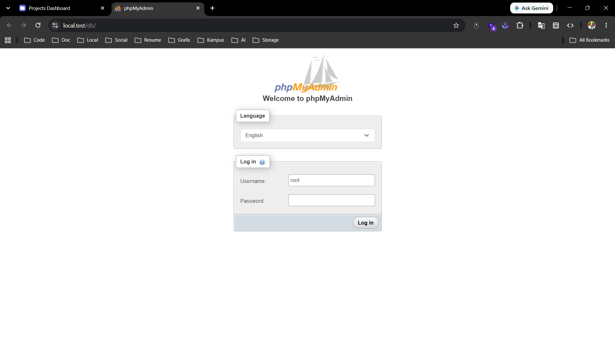Open the Grafis bookmarks folder
The image size is (615, 364).
coord(179,40)
